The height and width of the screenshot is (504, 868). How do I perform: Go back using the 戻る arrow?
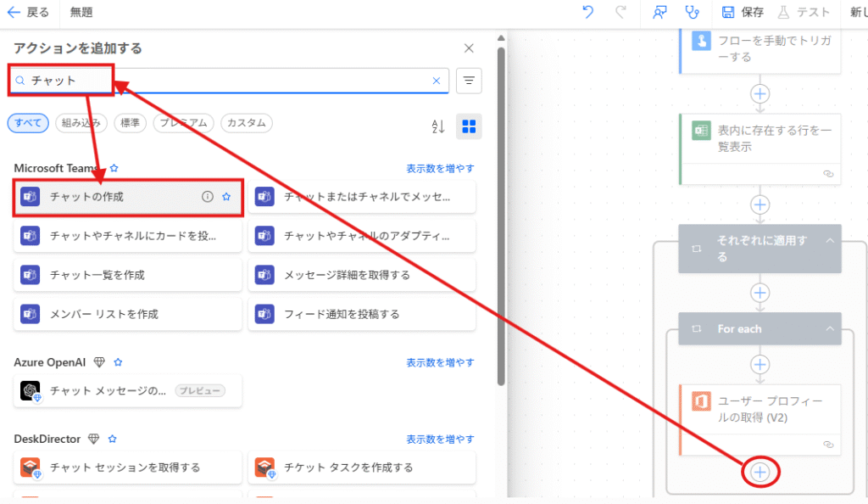(28, 12)
